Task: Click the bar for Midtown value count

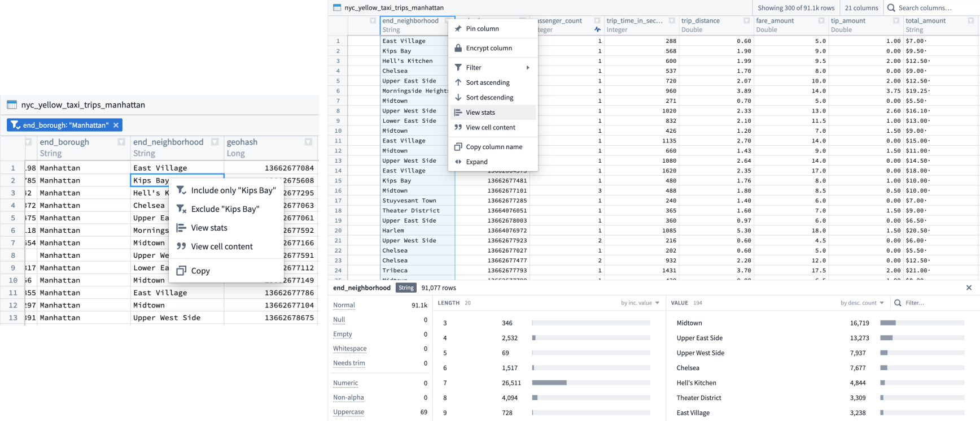Action: point(922,323)
